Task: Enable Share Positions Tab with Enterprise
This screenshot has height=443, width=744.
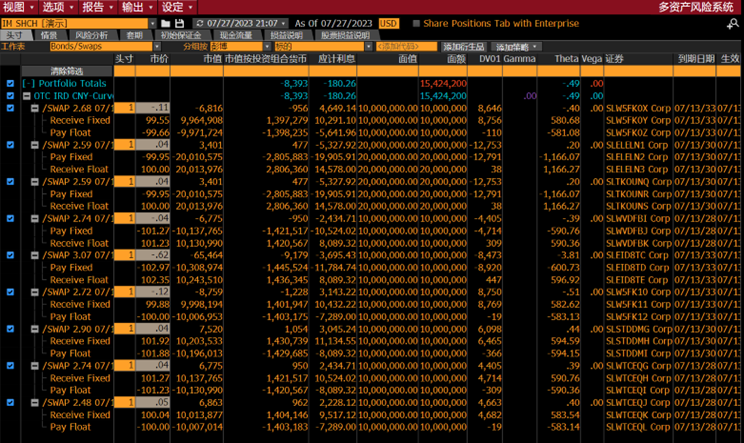Action: pyautogui.click(x=417, y=23)
